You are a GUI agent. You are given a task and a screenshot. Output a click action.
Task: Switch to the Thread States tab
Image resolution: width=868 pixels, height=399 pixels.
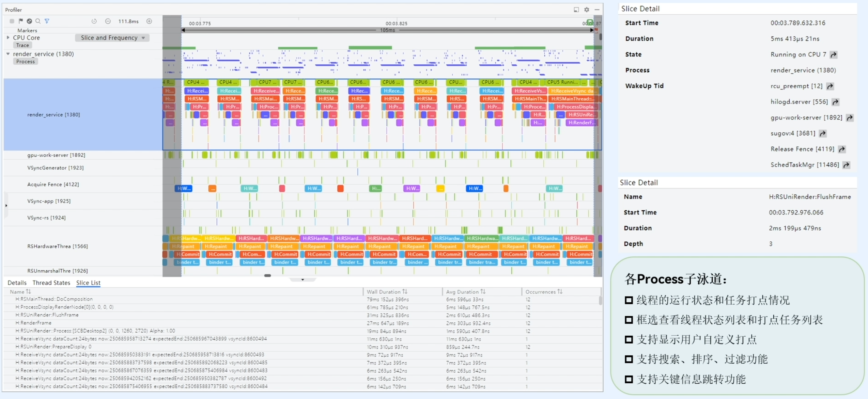[x=51, y=283]
